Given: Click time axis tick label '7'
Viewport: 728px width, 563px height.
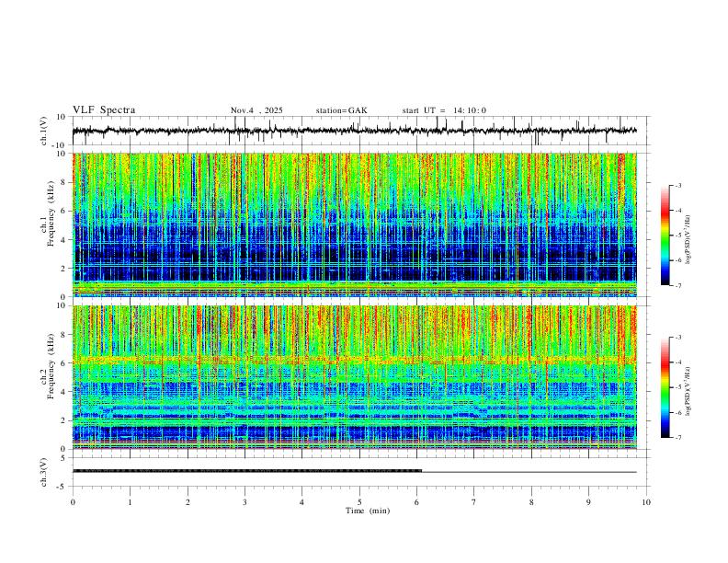Looking at the screenshot, I should click(474, 502).
